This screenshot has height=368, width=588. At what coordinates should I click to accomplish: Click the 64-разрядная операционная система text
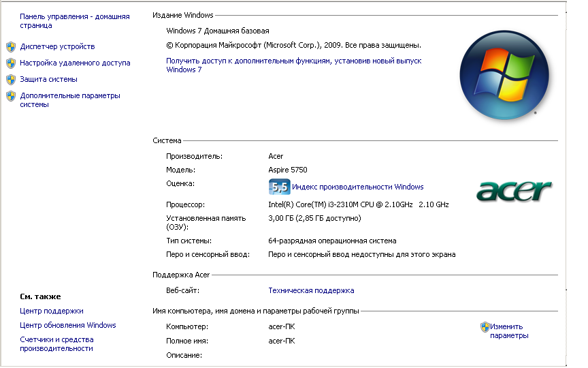pos(332,241)
